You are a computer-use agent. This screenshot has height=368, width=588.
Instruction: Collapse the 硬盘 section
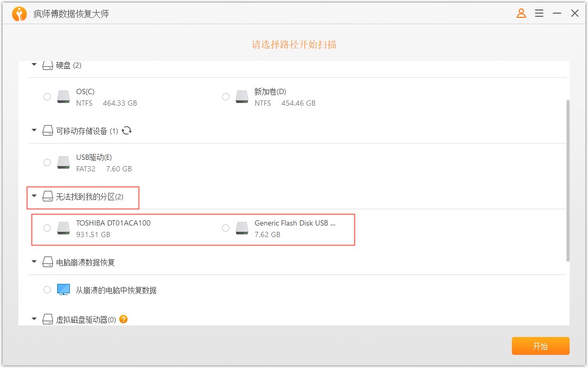[34, 65]
